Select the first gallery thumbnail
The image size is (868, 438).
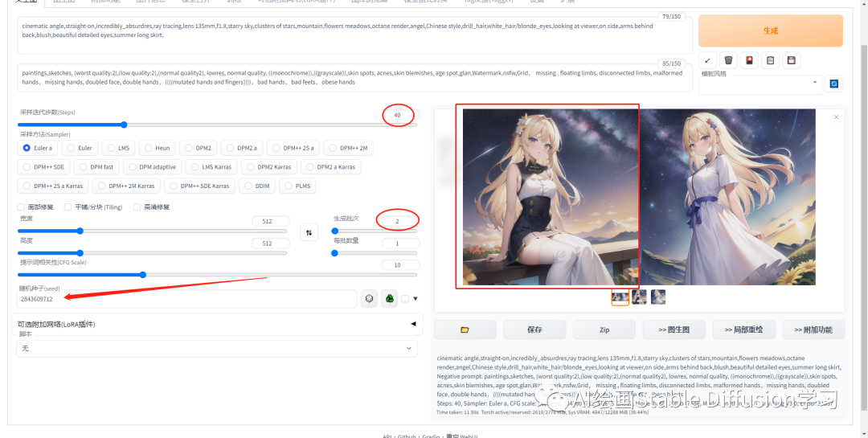coord(620,297)
